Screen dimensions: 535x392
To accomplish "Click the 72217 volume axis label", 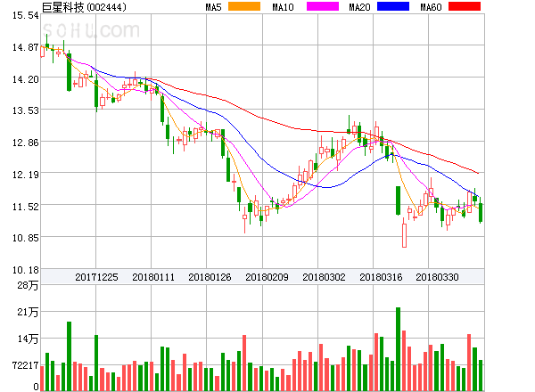I will (26, 365).
